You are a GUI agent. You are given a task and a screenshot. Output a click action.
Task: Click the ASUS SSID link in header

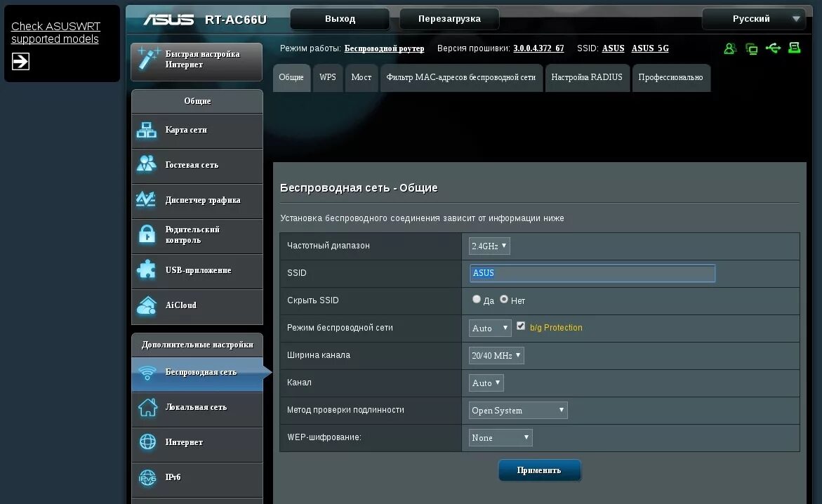pos(613,48)
